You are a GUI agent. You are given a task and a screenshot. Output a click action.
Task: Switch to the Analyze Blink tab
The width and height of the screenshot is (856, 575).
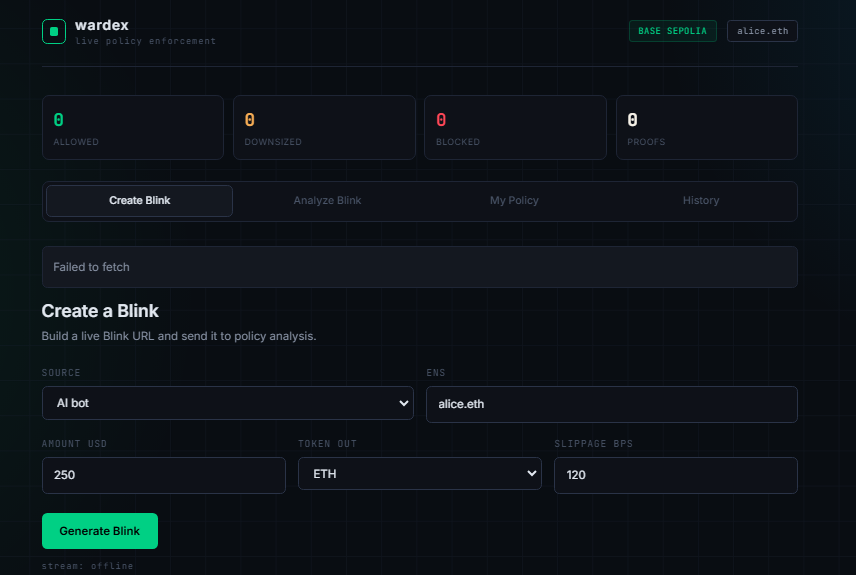point(327,200)
